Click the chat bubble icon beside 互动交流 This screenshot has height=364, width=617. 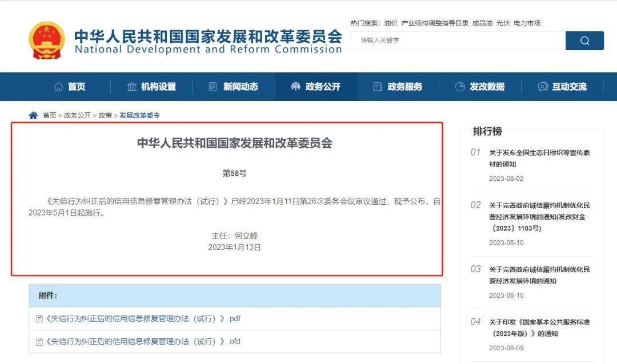coord(543,87)
